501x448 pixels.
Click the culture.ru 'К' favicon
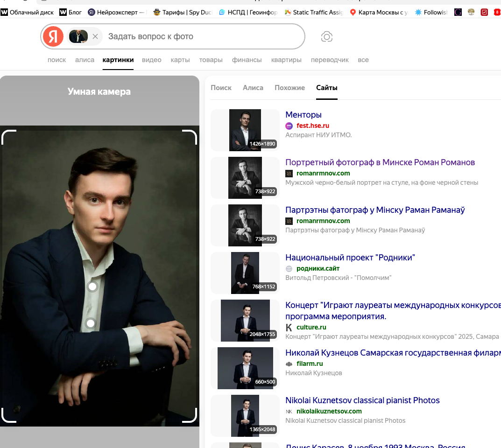click(x=288, y=327)
